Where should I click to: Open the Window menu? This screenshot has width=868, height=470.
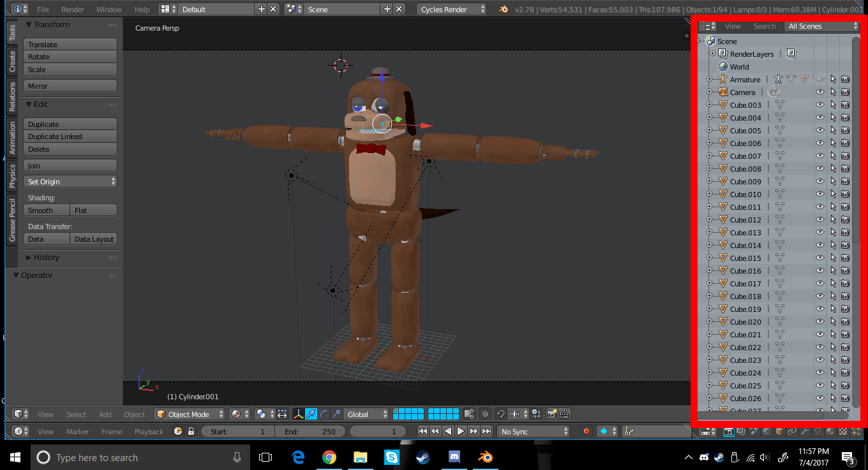[x=109, y=10]
